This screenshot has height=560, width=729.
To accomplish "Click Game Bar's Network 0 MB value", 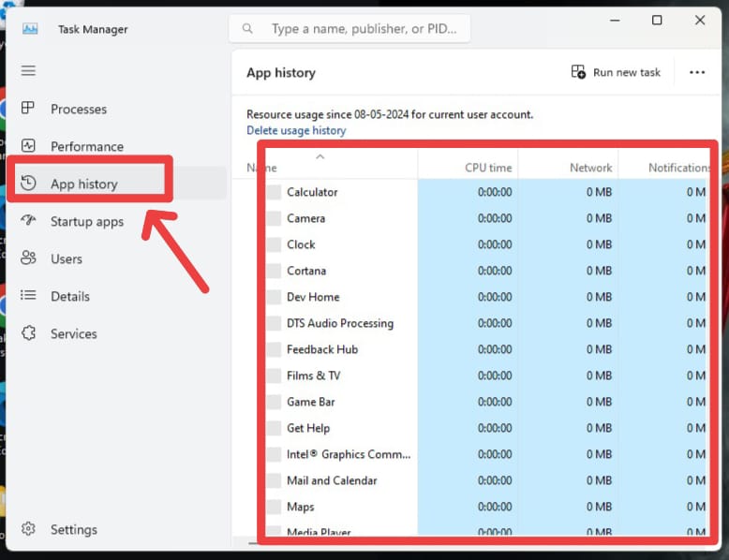I will pos(599,402).
